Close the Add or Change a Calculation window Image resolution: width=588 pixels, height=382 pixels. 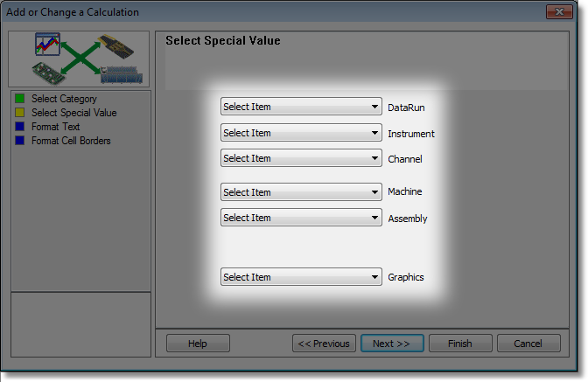click(x=559, y=11)
